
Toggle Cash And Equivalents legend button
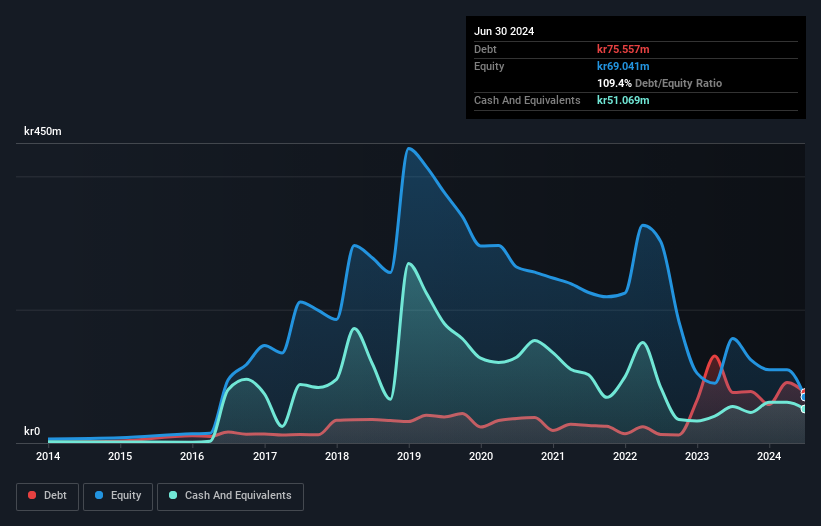230,496
